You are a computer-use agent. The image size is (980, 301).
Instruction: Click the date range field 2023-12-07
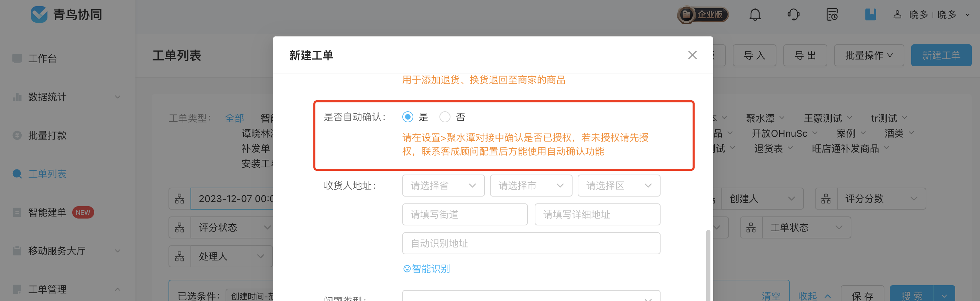[232, 198]
